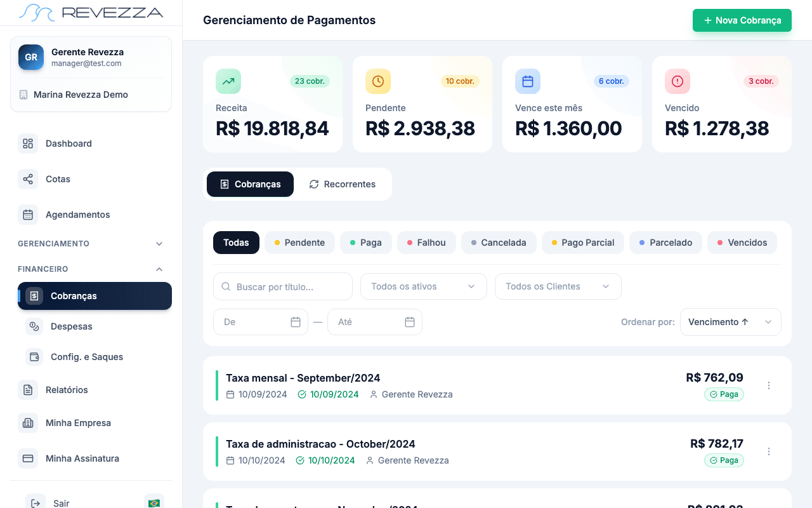
Task: Show Vencidos charges filter
Action: click(x=742, y=243)
